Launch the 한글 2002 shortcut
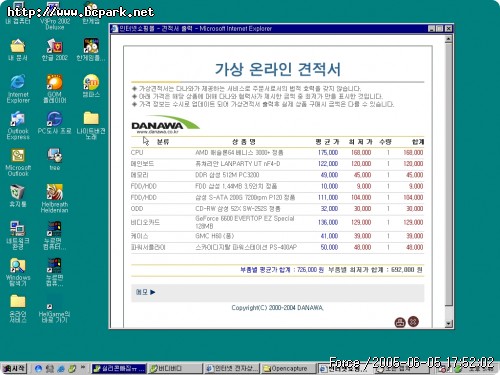 (x=54, y=50)
